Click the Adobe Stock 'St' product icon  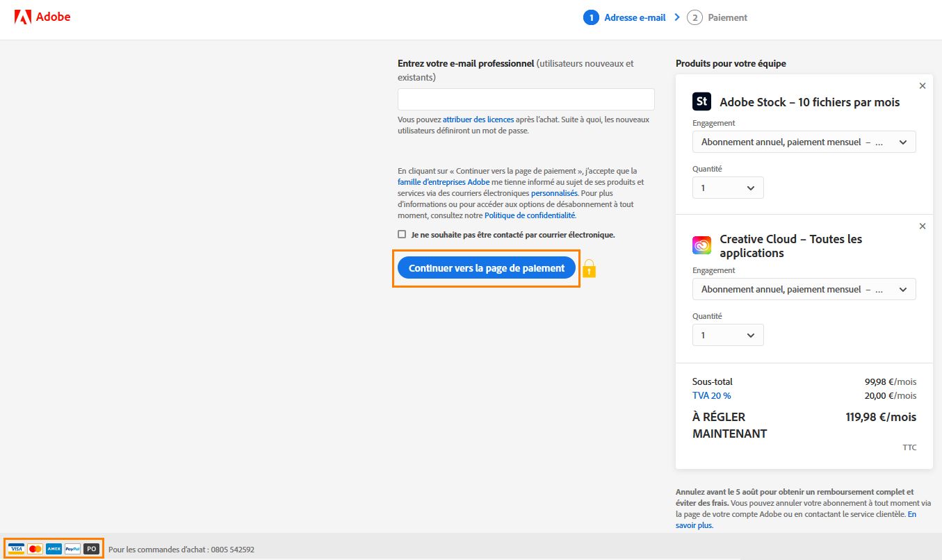701,101
